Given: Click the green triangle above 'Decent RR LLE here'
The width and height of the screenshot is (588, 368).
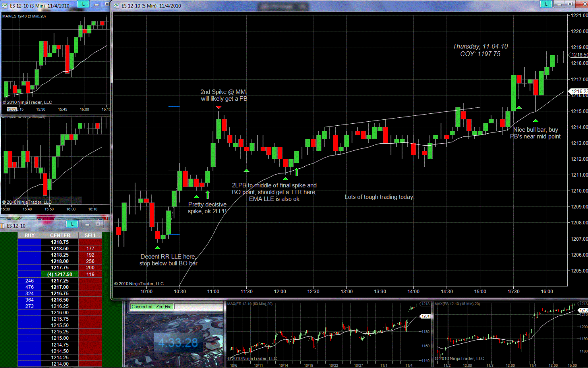Looking at the screenshot, I should click(x=157, y=248).
